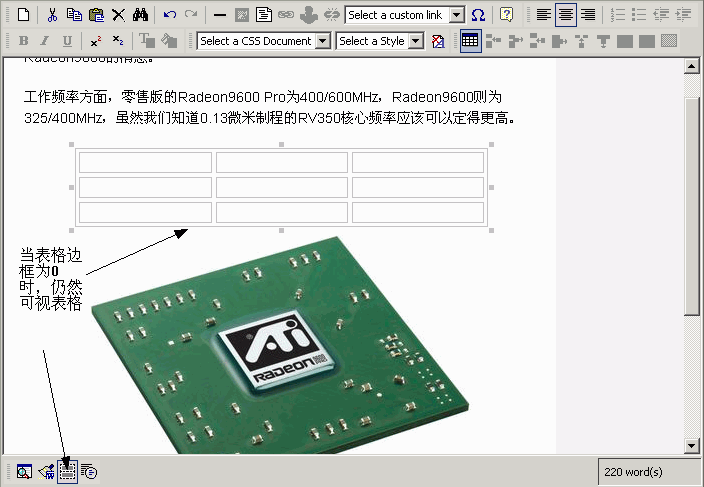This screenshot has width=704, height=487.
Task: Align text to the left
Action: 544,15
